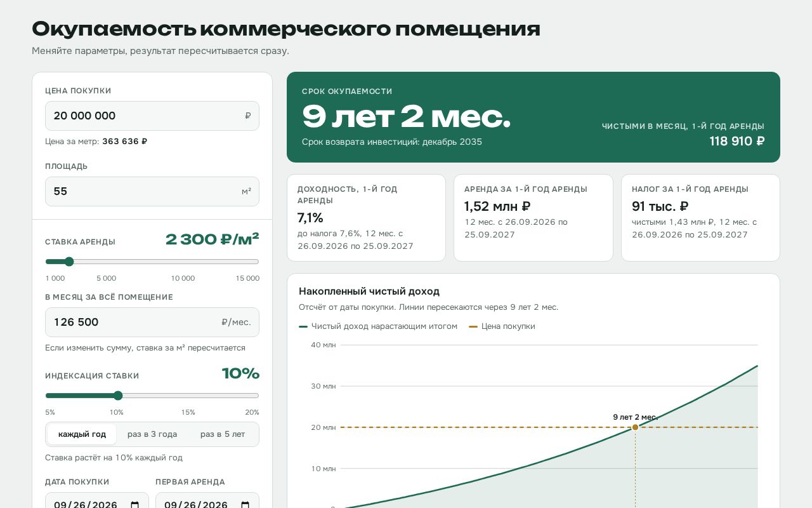This screenshot has width=812, height=508.
Task: Grab the Ставка аренды slider handle
Action: click(69, 262)
